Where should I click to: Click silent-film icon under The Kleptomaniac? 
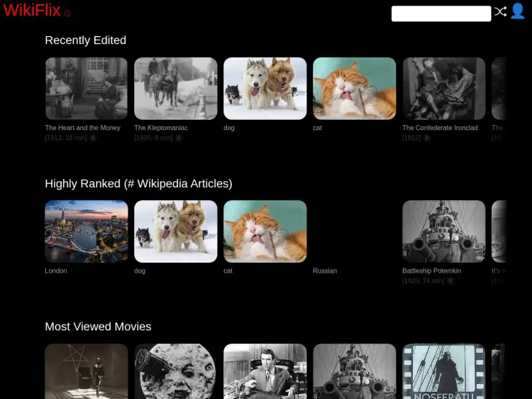click(x=179, y=138)
